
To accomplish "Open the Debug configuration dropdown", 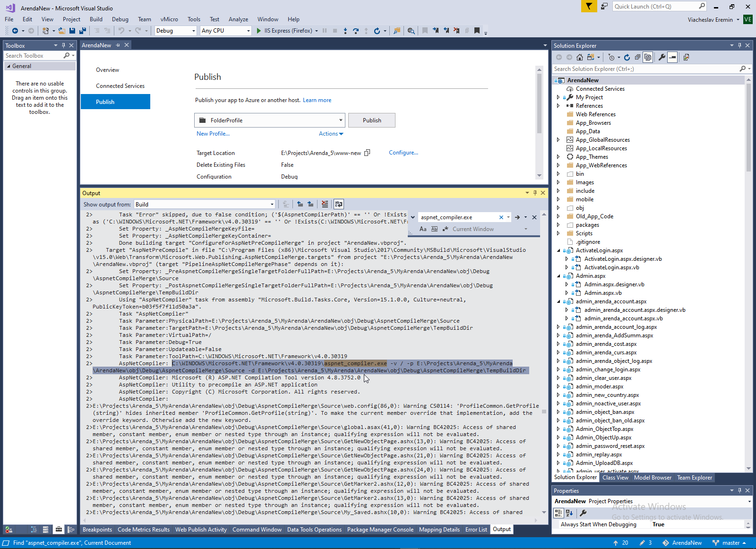I will 175,31.
